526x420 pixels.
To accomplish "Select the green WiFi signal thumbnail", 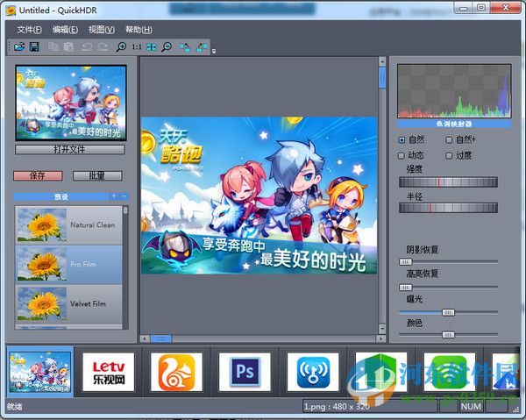I will coord(450,372).
